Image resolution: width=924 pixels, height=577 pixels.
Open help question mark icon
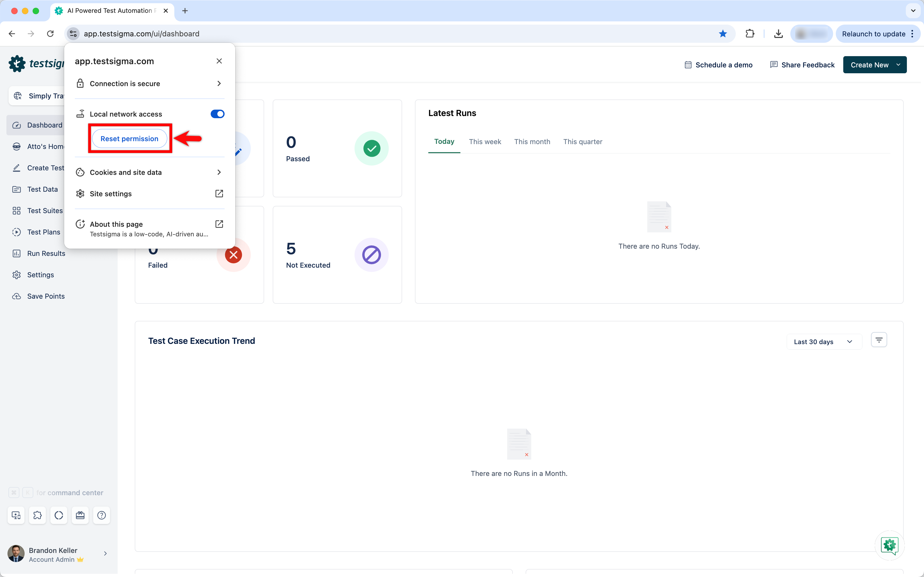click(102, 515)
